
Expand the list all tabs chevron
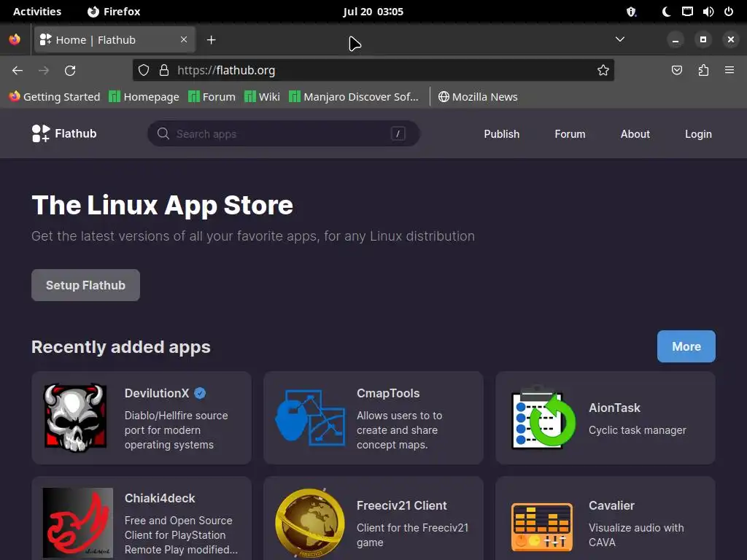pos(620,39)
